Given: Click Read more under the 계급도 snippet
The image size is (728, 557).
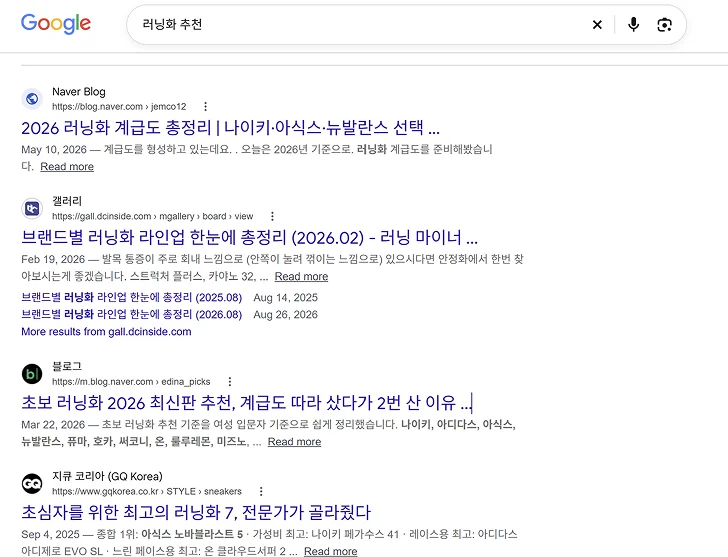Looking at the screenshot, I should (67, 167).
